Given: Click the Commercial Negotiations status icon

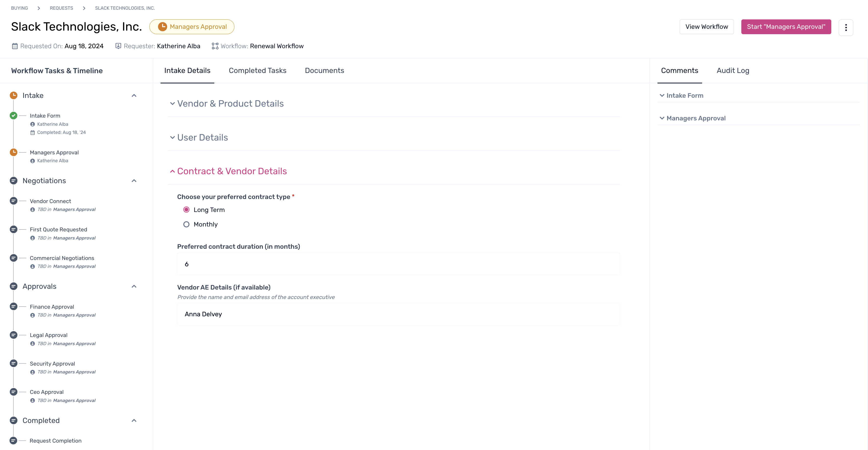Looking at the screenshot, I should point(14,258).
